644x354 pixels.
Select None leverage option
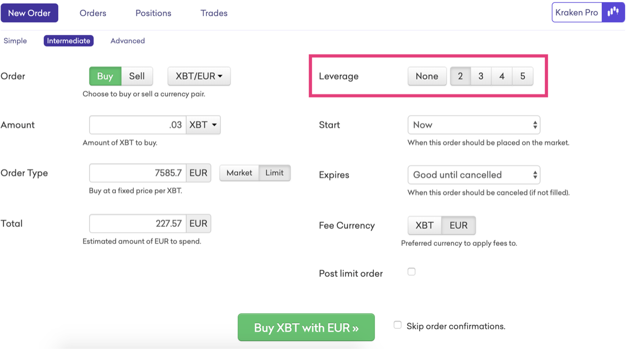[427, 76]
